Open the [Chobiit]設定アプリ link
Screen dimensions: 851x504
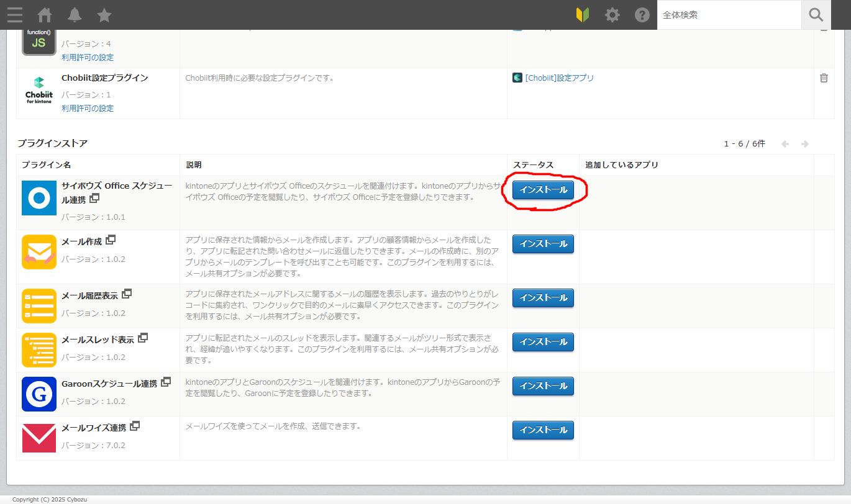(x=559, y=78)
